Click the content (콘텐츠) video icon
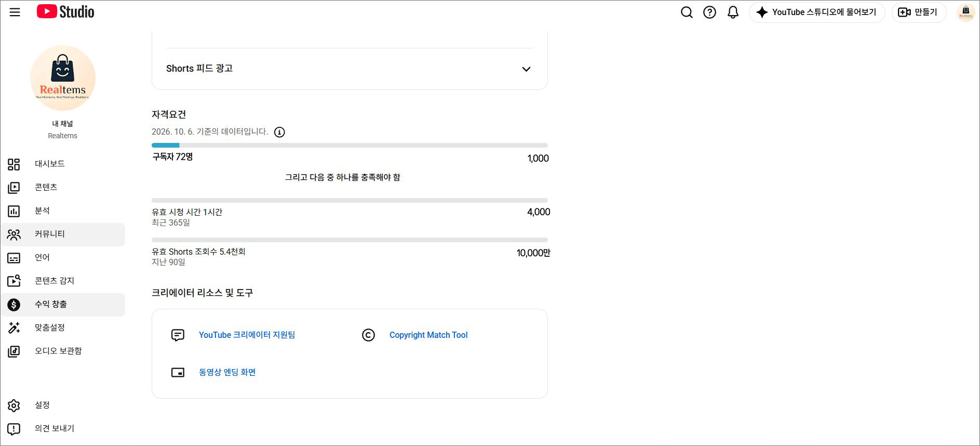The image size is (980, 446). [x=14, y=188]
